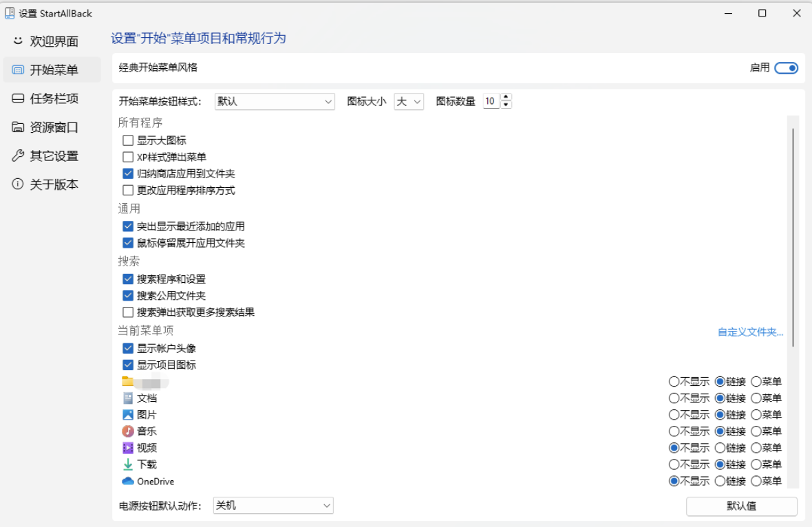Open the 任务栏项 settings via its sidebar icon

pos(18,98)
